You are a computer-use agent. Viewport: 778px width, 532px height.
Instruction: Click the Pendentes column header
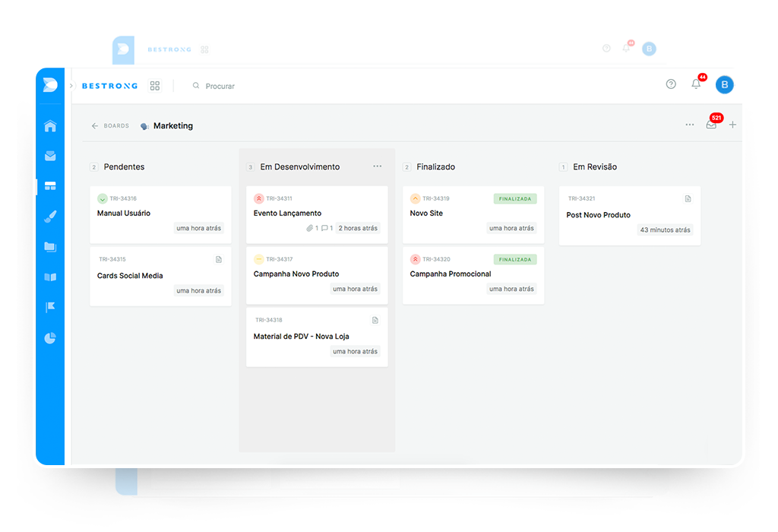124,166
